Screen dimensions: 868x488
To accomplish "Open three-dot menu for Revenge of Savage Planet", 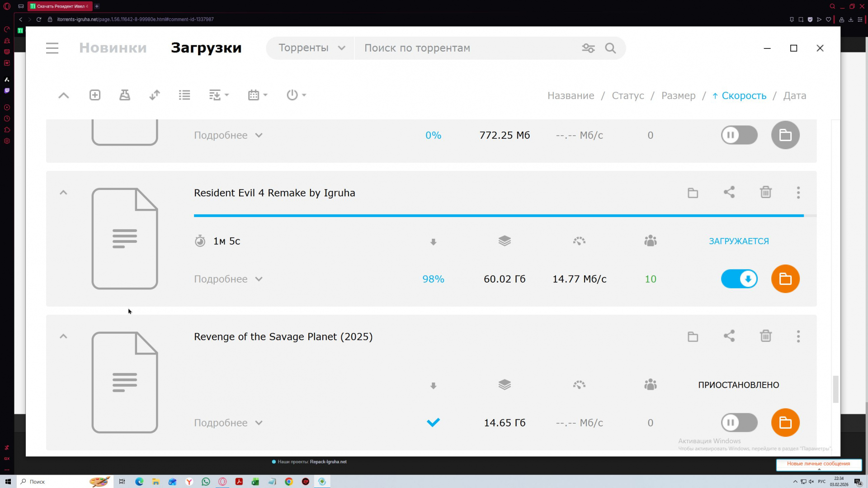I will [798, 336].
